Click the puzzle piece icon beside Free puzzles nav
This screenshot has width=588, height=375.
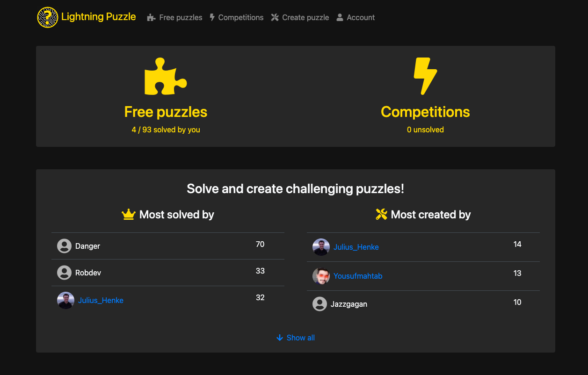pos(150,17)
